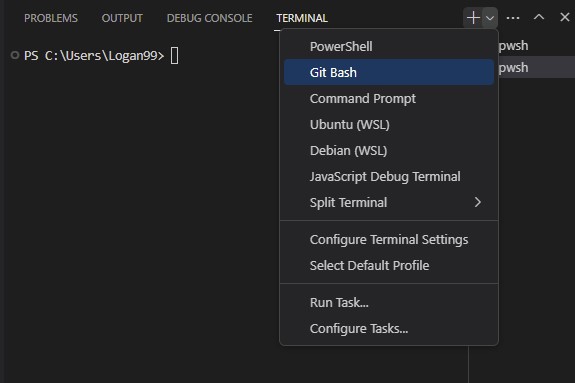Viewport: 575px width, 383px height.
Task: Open the Split Terminal submenu
Action: pos(389,203)
